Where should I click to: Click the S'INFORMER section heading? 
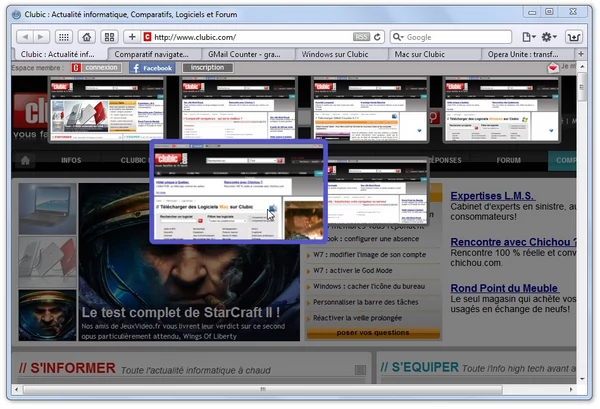pyautogui.click(x=67, y=368)
